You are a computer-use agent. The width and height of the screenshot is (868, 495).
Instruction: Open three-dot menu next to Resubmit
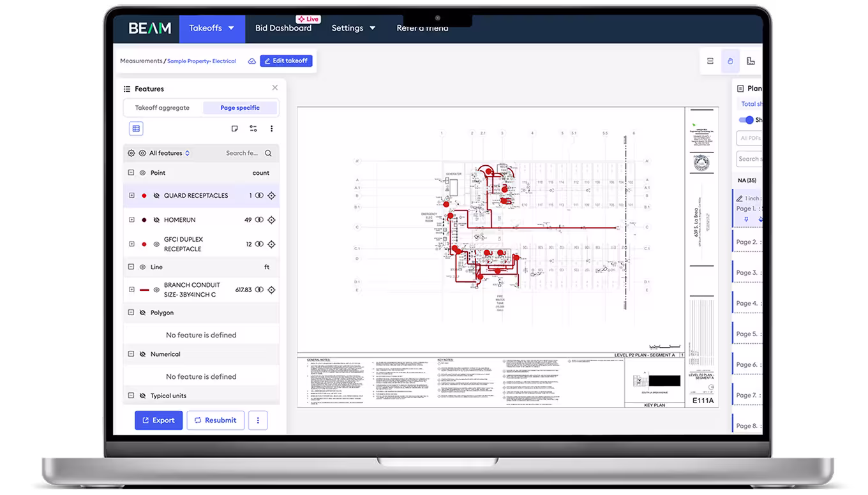[258, 420]
